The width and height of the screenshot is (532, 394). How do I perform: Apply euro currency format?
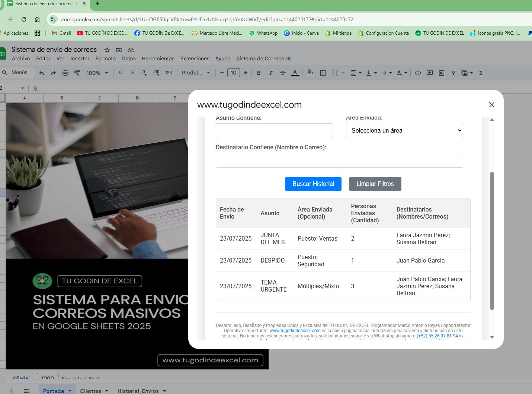121,73
